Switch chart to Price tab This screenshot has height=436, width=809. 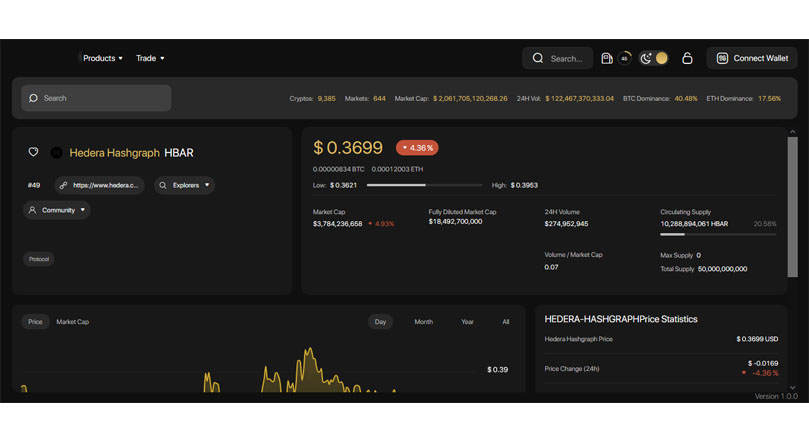point(35,321)
